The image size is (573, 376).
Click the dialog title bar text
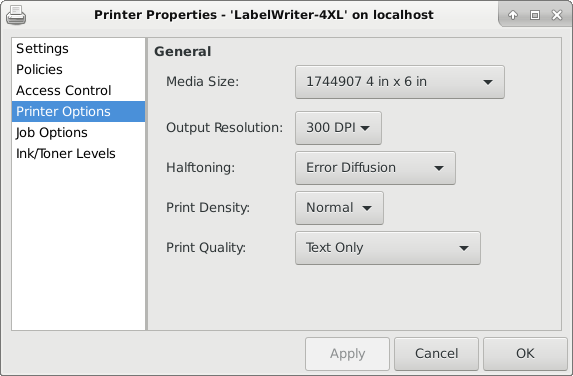[263, 15]
